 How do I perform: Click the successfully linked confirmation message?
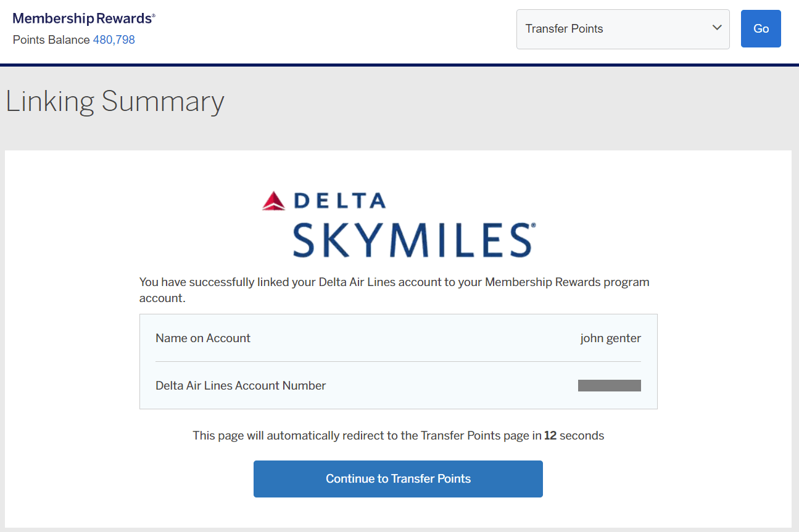click(x=394, y=290)
